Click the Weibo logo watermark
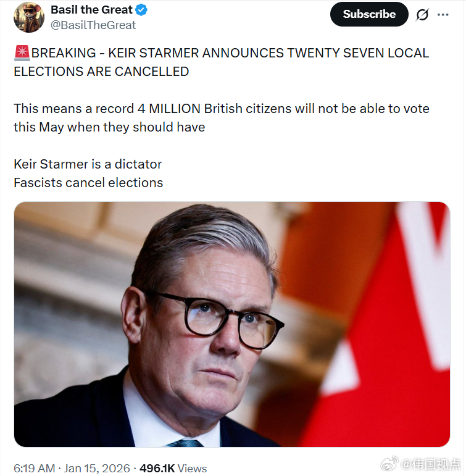This screenshot has height=476, width=466. click(x=391, y=464)
